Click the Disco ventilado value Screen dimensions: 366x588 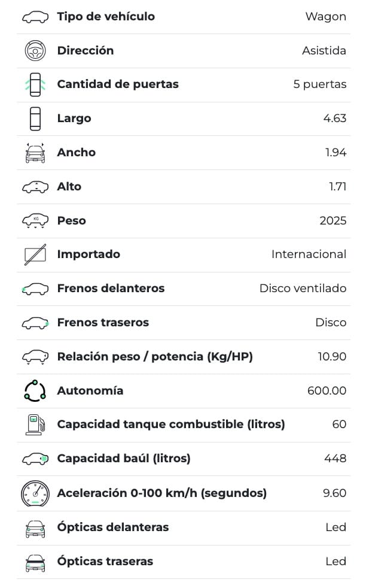click(303, 289)
